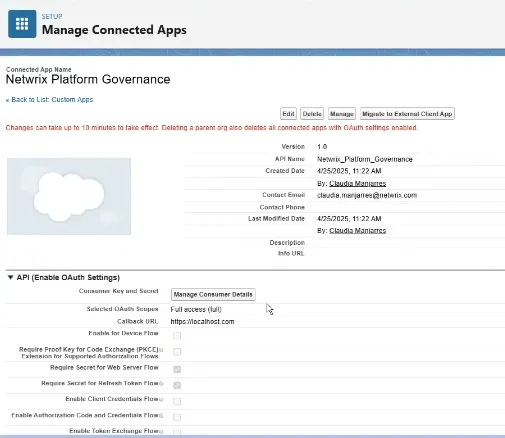Toggle Require Secret for Refresh Token Flow checkbox

tap(177, 385)
